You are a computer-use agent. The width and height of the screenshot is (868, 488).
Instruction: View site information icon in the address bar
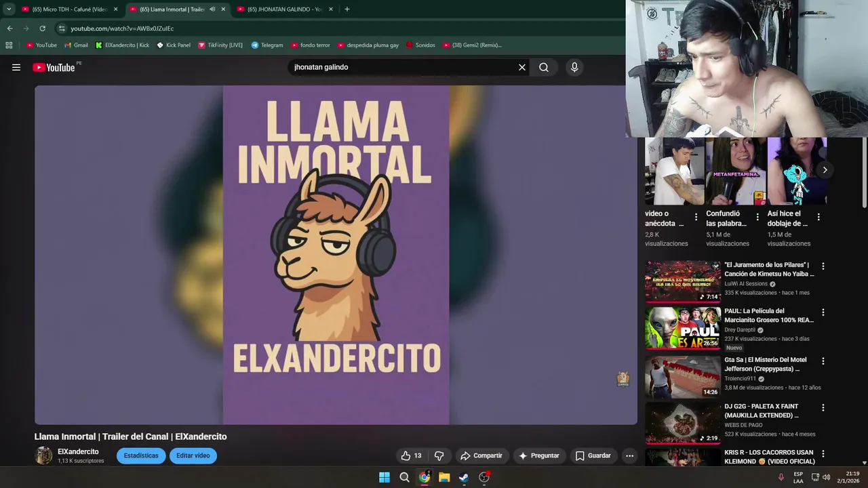(x=62, y=28)
